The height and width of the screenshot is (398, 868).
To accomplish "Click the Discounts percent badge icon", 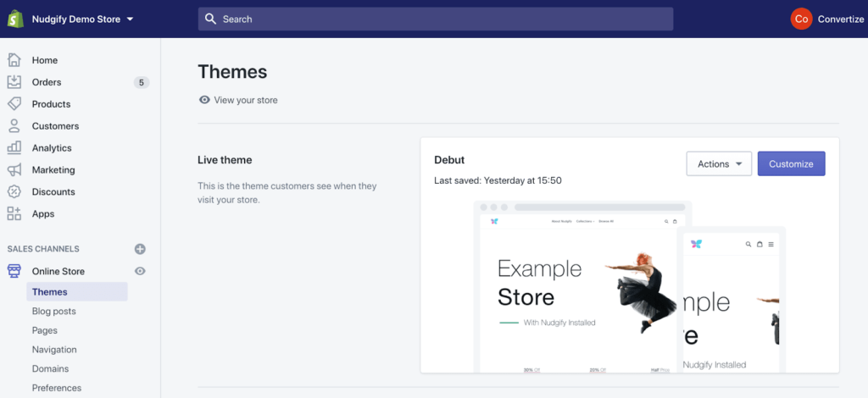I will tap(14, 192).
